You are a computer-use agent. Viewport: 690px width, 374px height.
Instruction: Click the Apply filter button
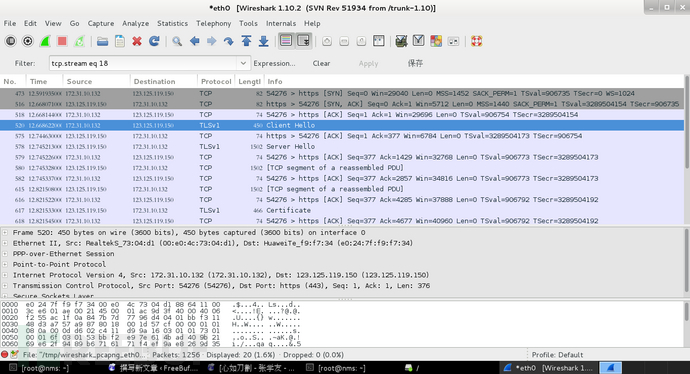368,63
